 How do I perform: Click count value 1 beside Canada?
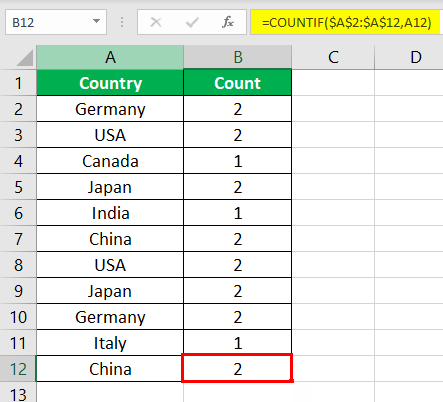(237, 161)
